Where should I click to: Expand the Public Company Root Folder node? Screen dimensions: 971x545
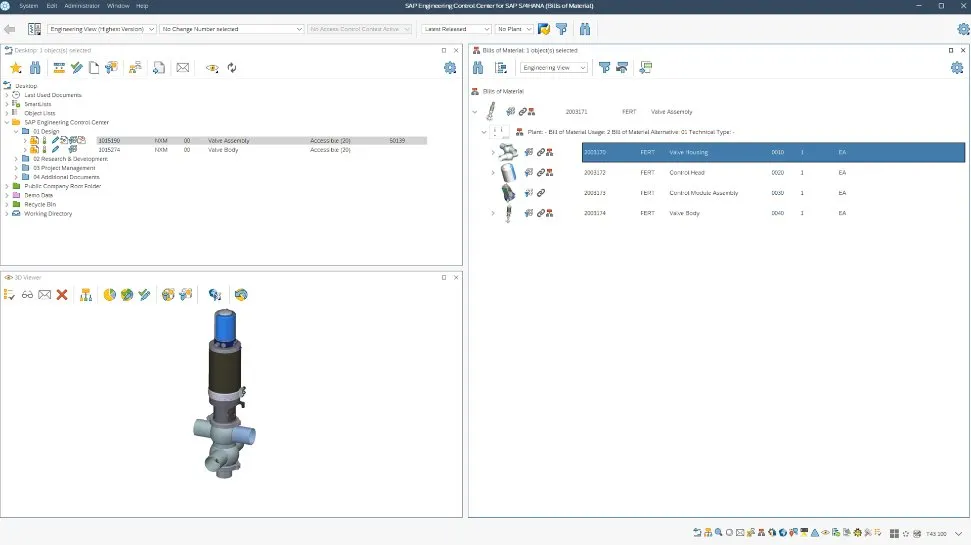(7, 186)
